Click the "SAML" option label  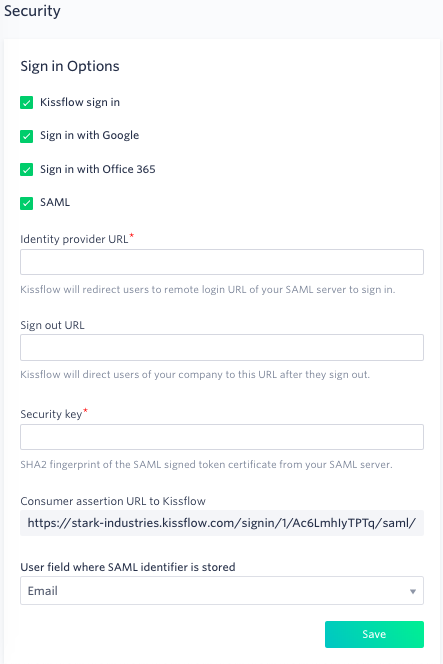point(55,202)
